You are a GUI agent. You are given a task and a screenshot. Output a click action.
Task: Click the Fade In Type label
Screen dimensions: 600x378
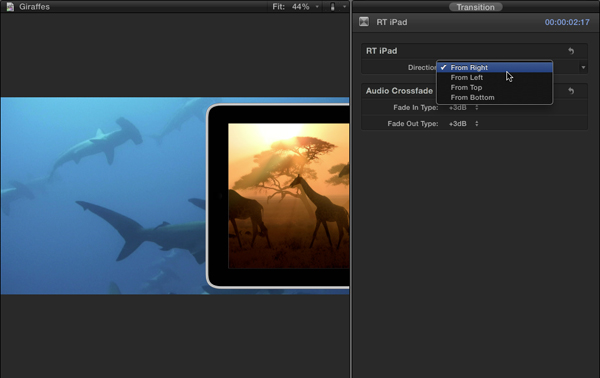click(x=416, y=108)
